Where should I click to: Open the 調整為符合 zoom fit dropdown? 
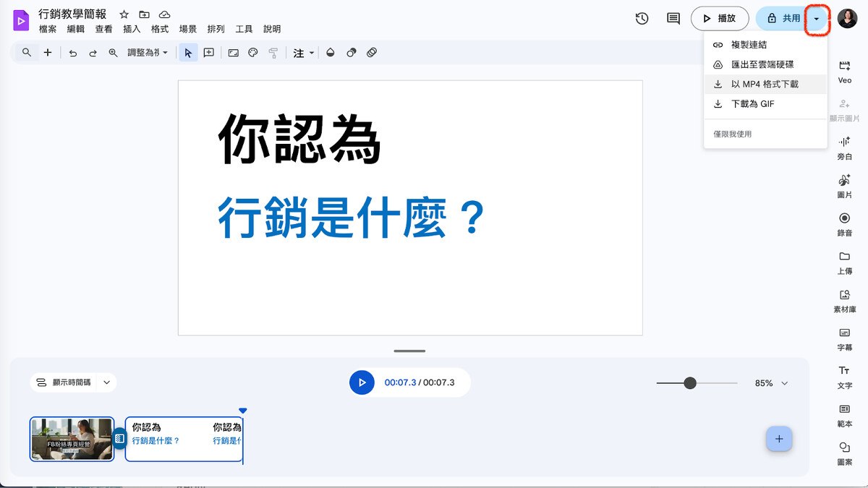[148, 53]
